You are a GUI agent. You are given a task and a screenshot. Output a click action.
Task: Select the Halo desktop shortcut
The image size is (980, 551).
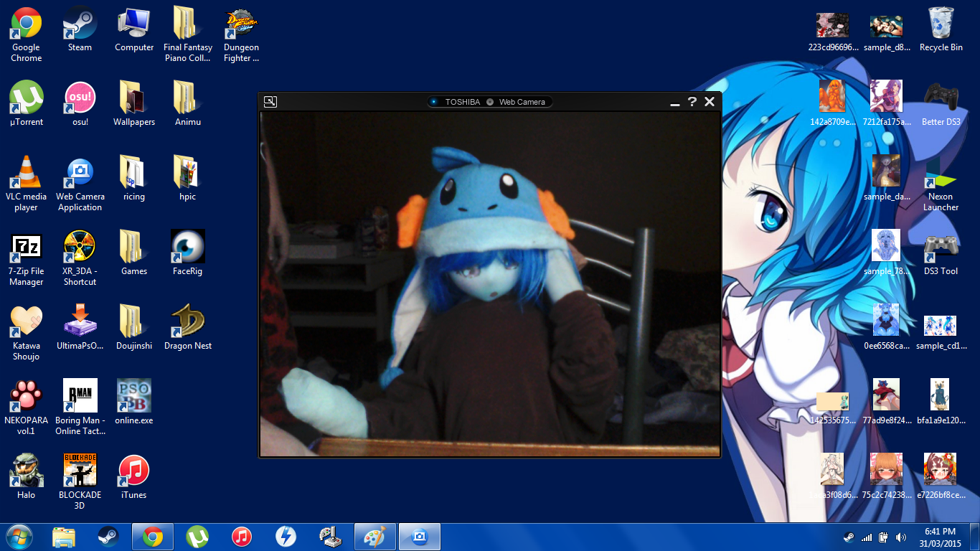point(27,477)
